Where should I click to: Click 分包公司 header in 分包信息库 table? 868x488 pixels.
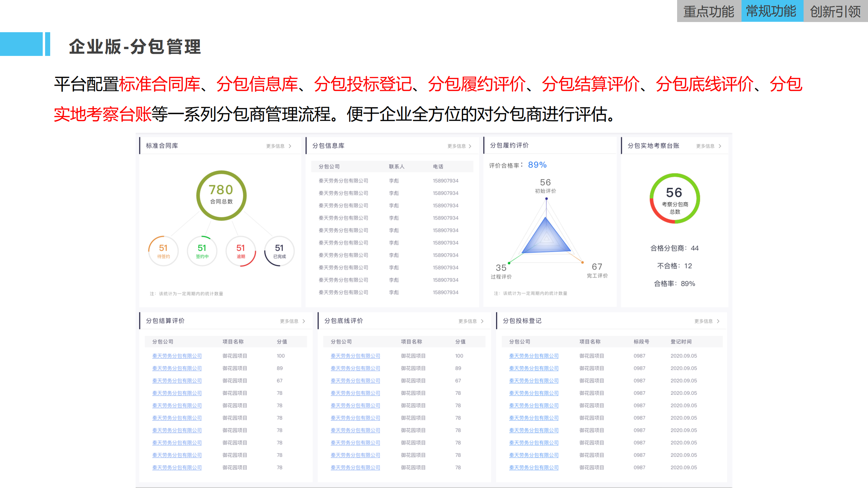click(x=329, y=167)
